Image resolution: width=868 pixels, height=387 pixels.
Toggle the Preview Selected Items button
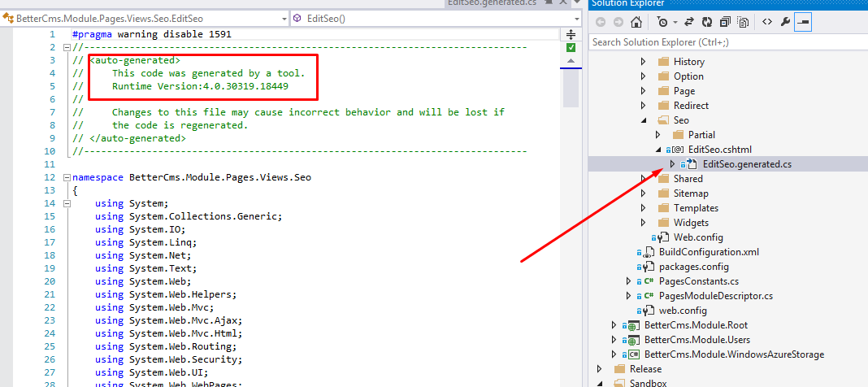point(803,22)
